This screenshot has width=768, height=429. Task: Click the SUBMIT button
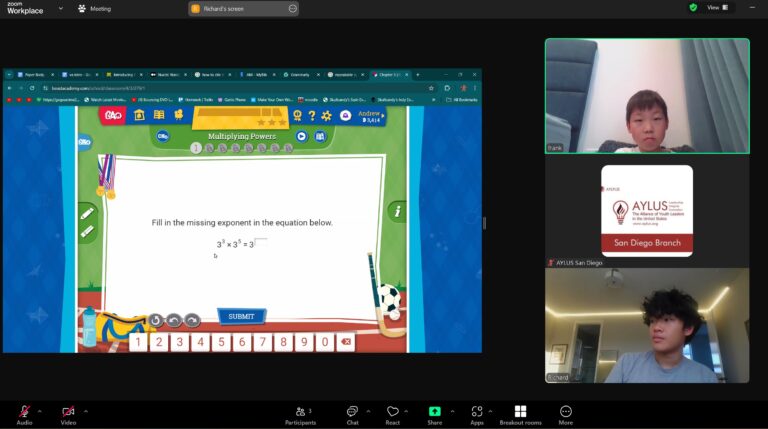[x=241, y=316]
